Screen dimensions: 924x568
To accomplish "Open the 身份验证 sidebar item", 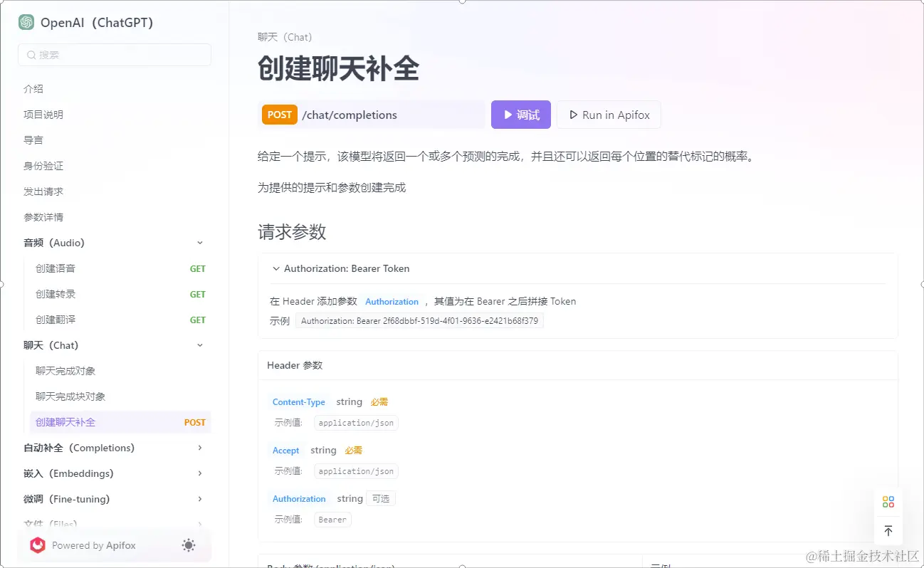I will (x=43, y=166).
